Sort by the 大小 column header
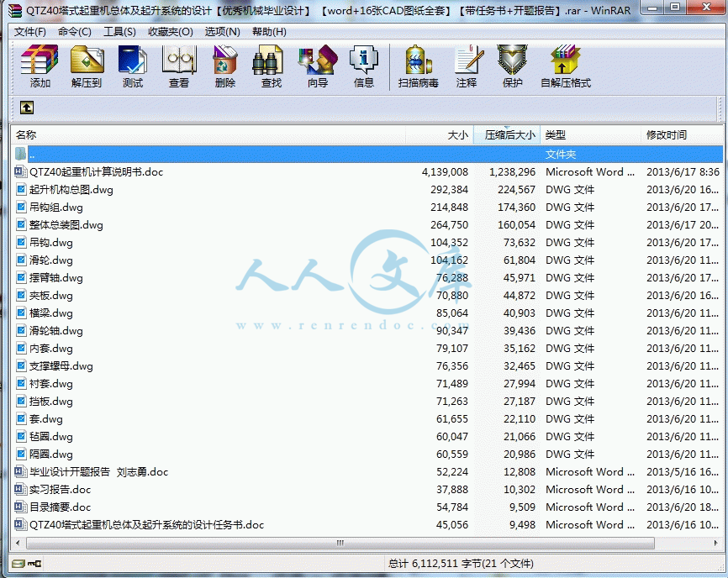Image resolution: width=728 pixels, height=578 pixels. (x=439, y=135)
